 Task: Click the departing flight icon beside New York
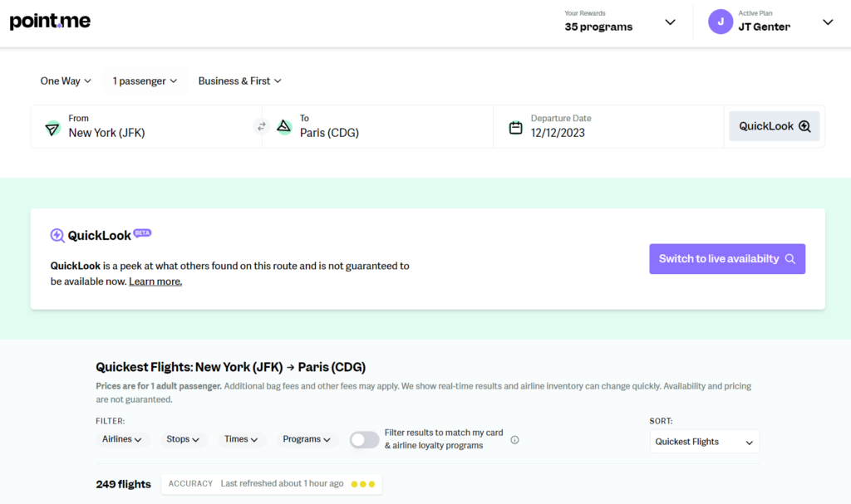pyautogui.click(x=52, y=126)
